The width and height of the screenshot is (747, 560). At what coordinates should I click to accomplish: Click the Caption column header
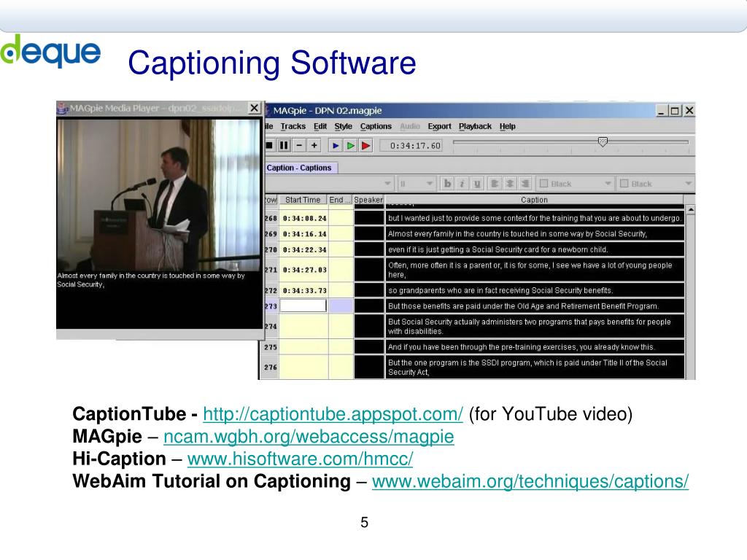point(534,200)
